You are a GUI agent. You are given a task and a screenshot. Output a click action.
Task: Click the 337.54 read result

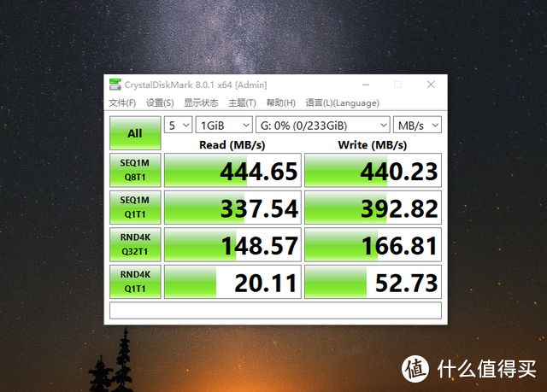[x=232, y=208]
